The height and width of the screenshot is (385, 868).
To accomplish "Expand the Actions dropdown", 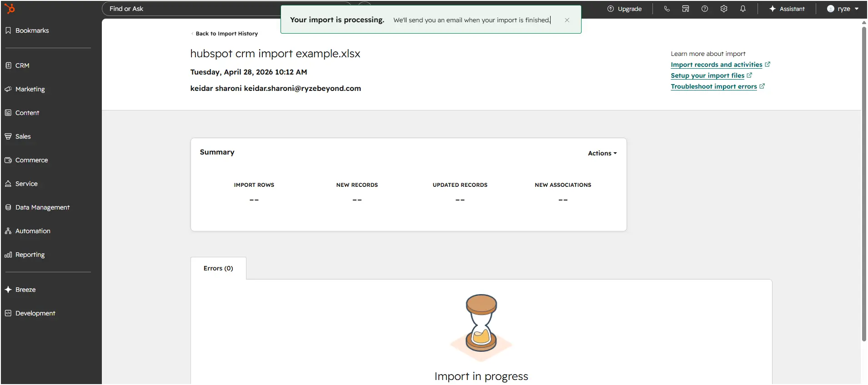I will point(602,153).
